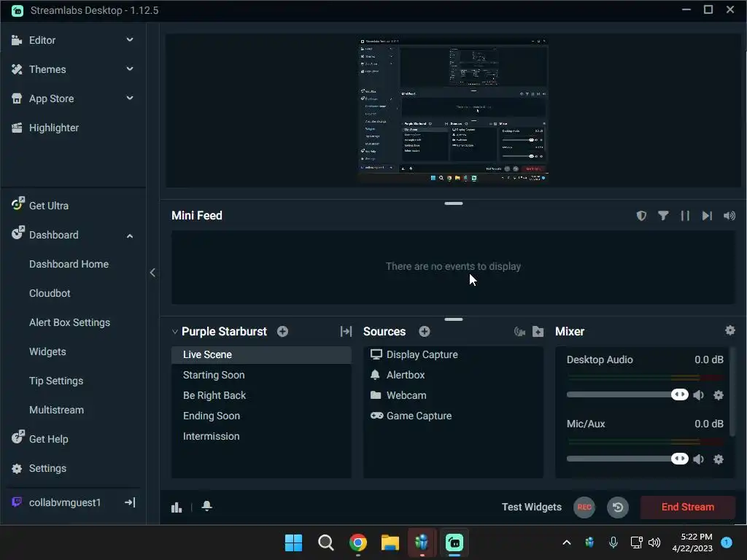747x560 pixels.
Task: Mute Desktop Audio speaker icon
Action: pyautogui.click(x=698, y=395)
